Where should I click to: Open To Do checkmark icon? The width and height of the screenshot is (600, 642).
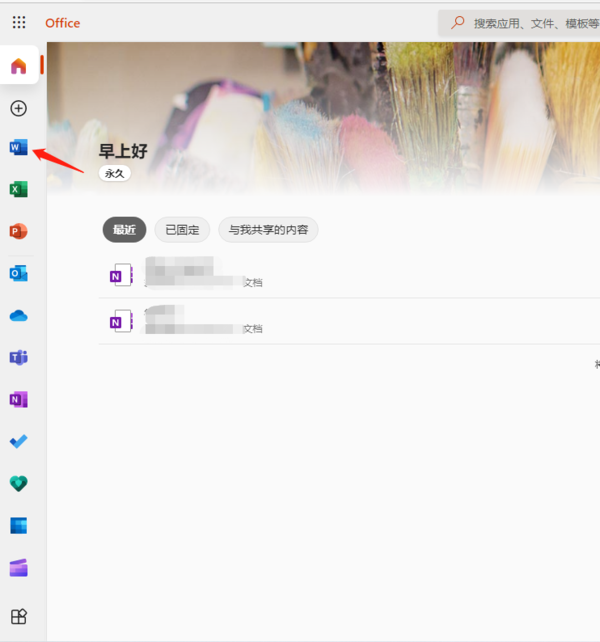click(18, 441)
